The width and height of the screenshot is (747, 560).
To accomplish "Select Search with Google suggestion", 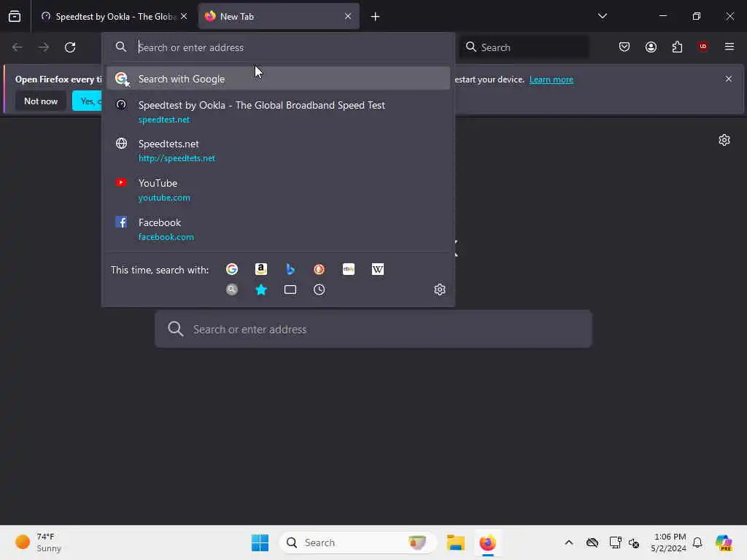I will pos(278,79).
